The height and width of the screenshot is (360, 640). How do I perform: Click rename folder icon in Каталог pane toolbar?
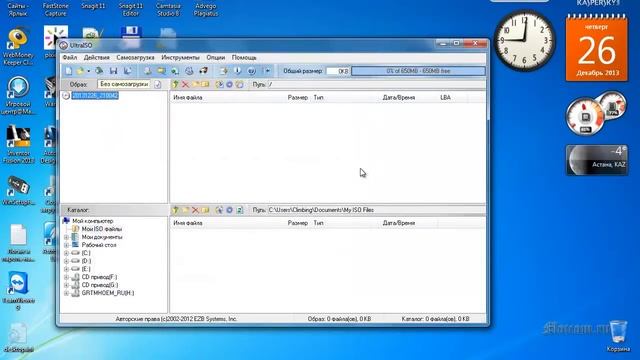click(x=205, y=210)
